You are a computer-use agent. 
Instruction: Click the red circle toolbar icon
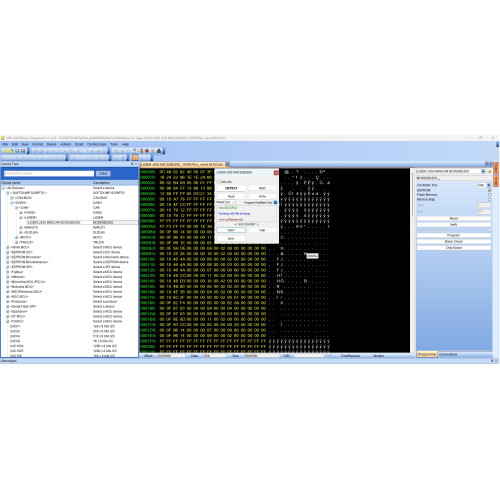coord(147,151)
